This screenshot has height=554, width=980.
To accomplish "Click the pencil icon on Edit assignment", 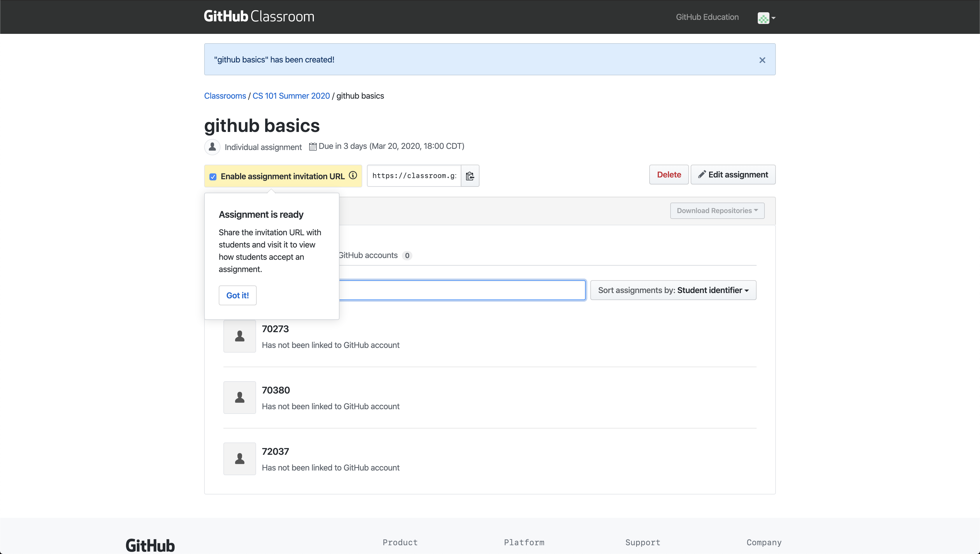I will tap(703, 174).
